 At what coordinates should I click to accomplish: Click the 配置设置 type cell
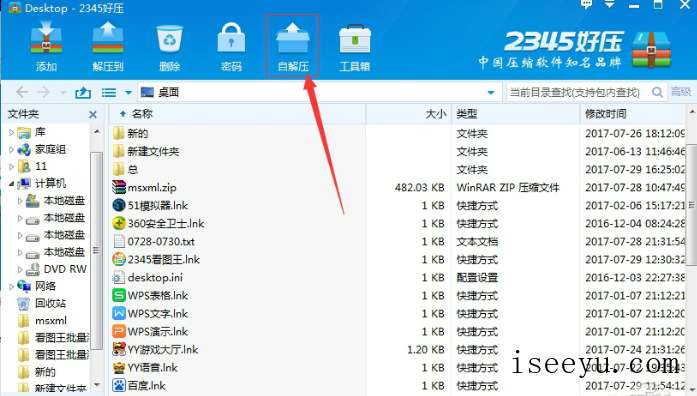coord(477,278)
